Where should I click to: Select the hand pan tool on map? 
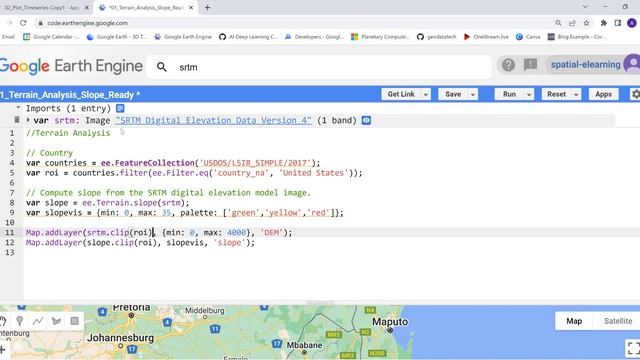coord(2,321)
